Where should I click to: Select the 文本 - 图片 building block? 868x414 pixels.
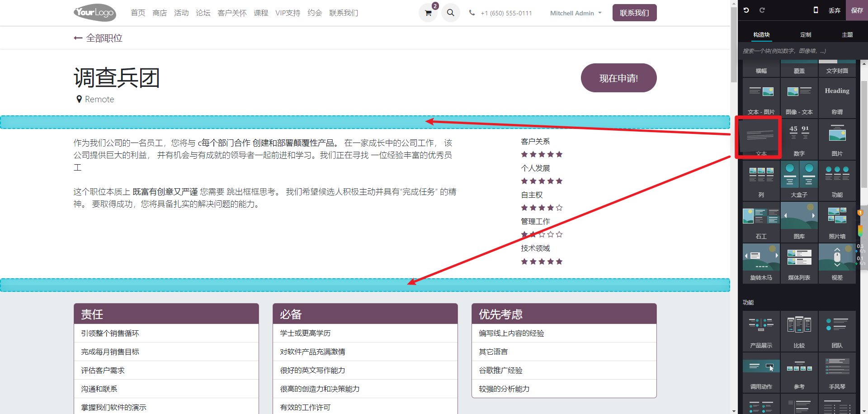[761, 98]
